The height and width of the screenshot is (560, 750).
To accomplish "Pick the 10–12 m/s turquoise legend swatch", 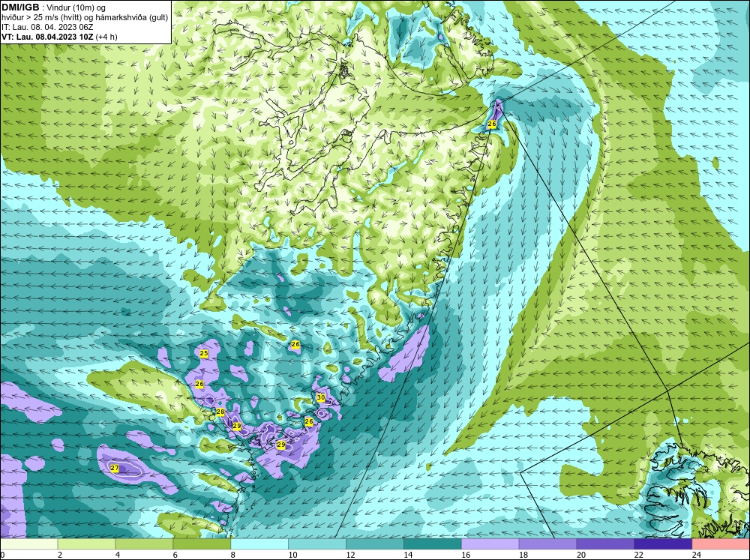I will [x=317, y=544].
